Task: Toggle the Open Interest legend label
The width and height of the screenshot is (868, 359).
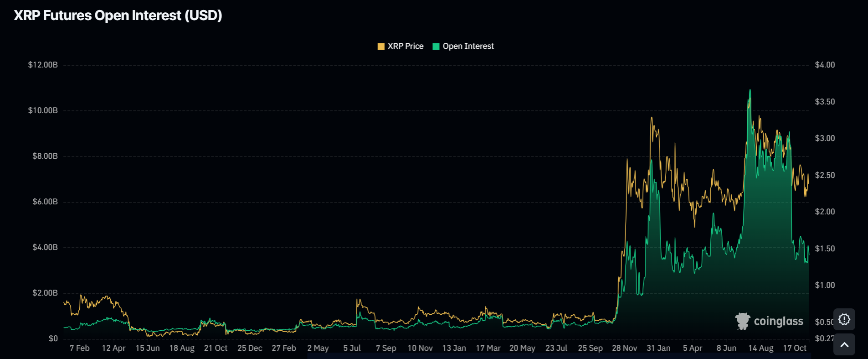Action: 468,46
